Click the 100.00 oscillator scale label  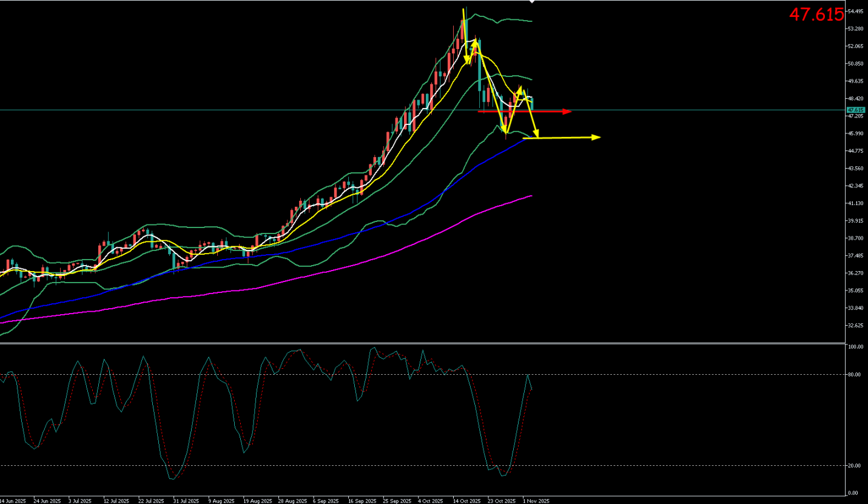855,348
